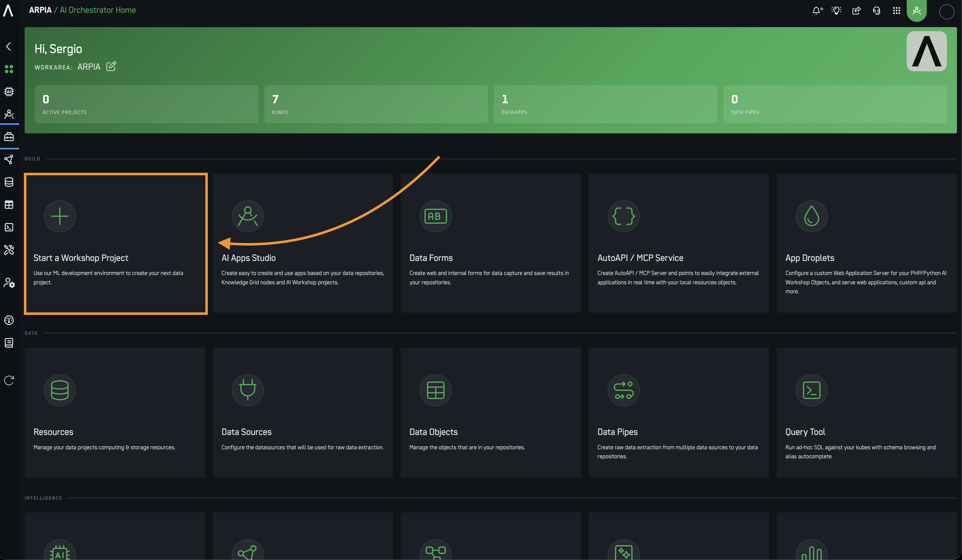
Task: Click the Data Objects table icon
Action: click(x=436, y=390)
